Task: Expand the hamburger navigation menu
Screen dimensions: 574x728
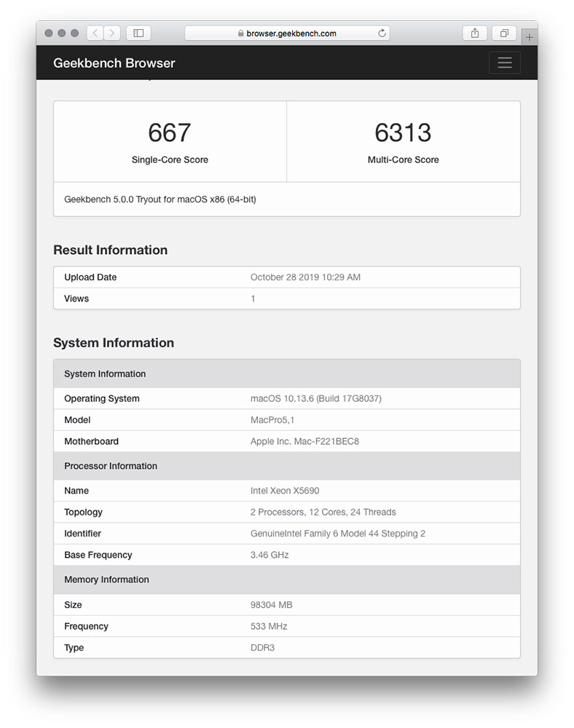Action: tap(504, 63)
